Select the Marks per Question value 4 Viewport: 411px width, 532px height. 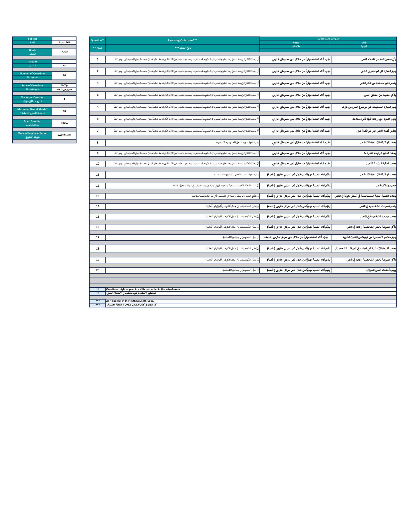64,99
